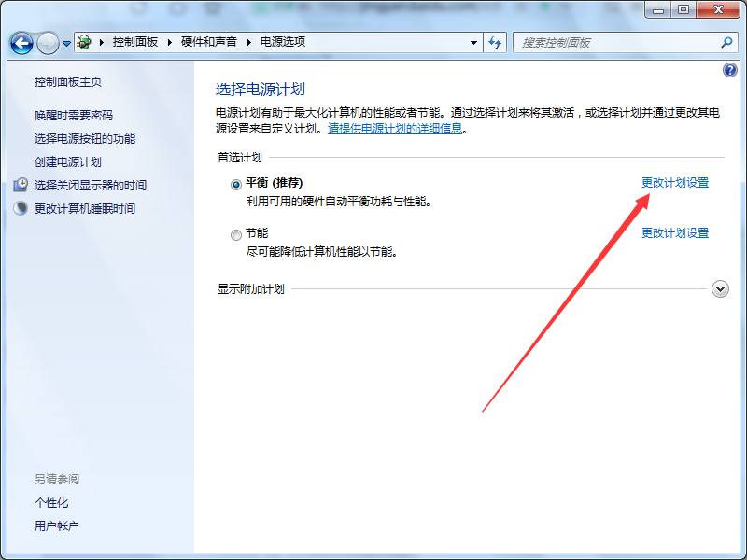Open 唤醒时需要密码 settings
This screenshot has height=560, width=747.
pos(74,115)
